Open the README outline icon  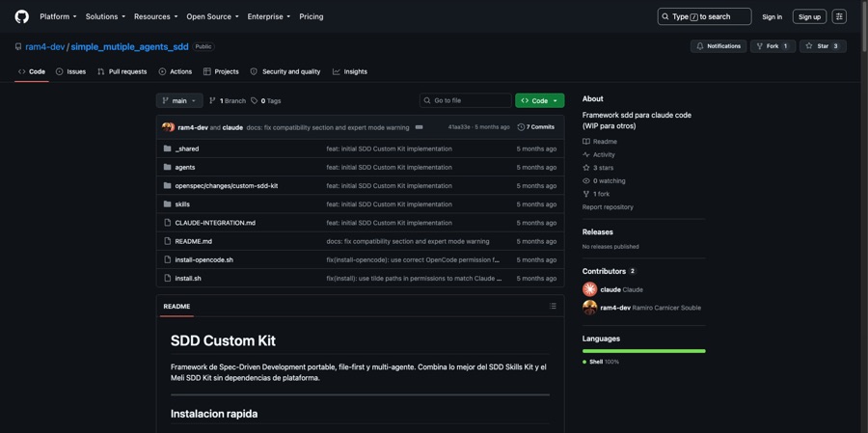553,307
